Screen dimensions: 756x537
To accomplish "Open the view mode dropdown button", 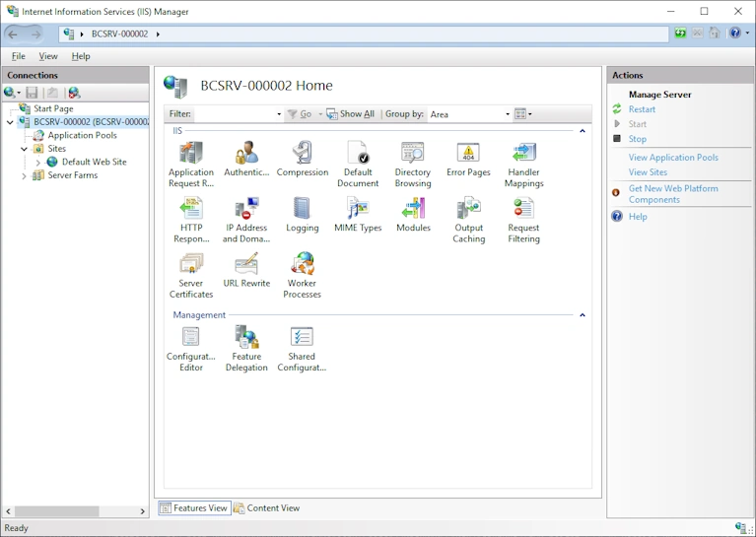I will coord(523,114).
